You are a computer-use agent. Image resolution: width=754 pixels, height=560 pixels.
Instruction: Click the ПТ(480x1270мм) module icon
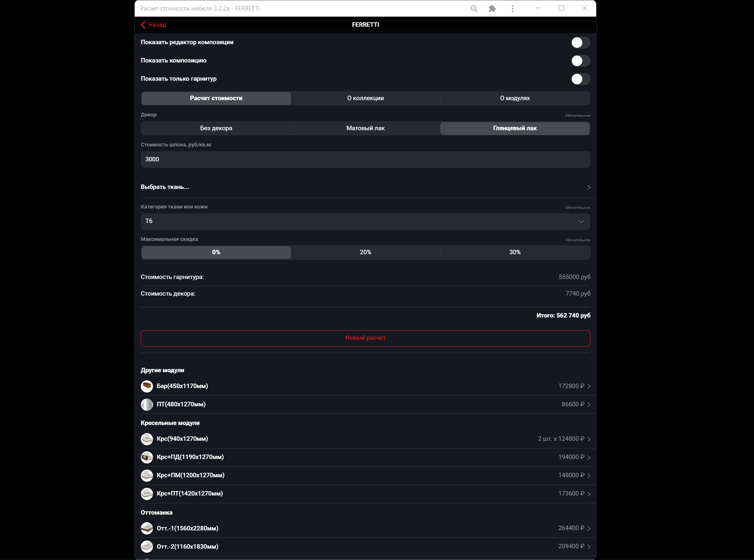(146, 404)
